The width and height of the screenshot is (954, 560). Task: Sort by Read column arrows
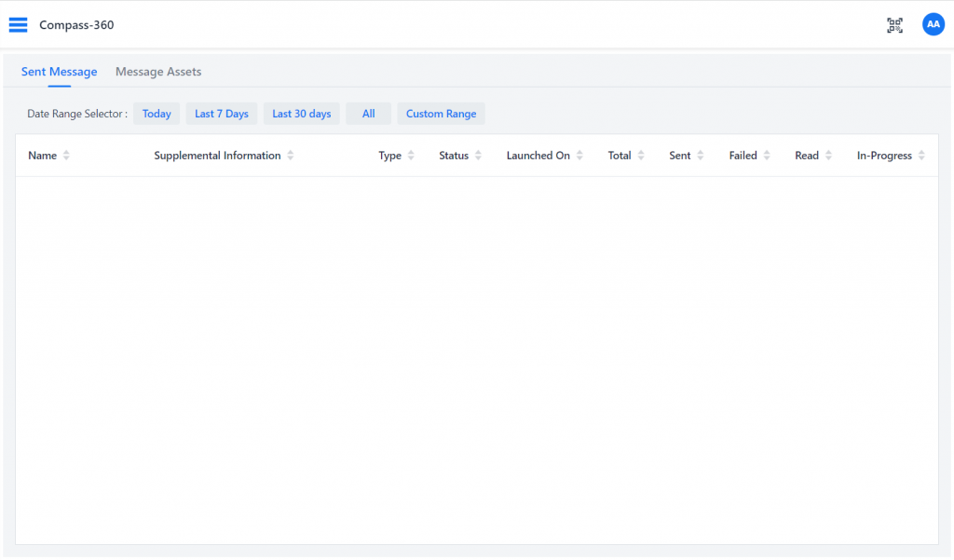pos(828,156)
